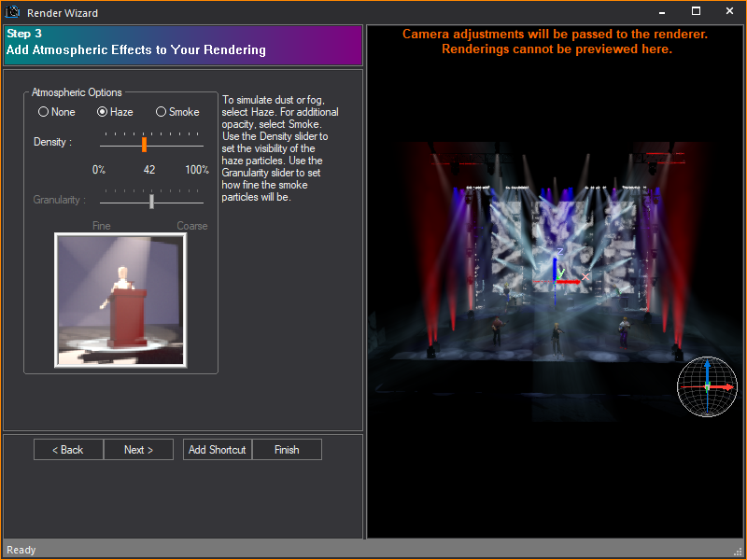This screenshot has width=747, height=560.
Task: Click the blue up-axis arrow on the orientation ball
Action: tap(707, 367)
